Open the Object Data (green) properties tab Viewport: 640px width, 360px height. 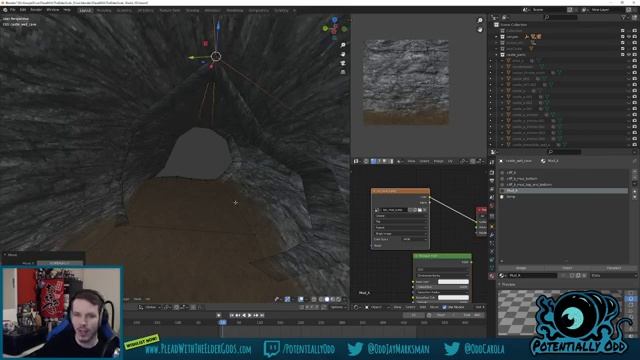[x=492, y=268]
